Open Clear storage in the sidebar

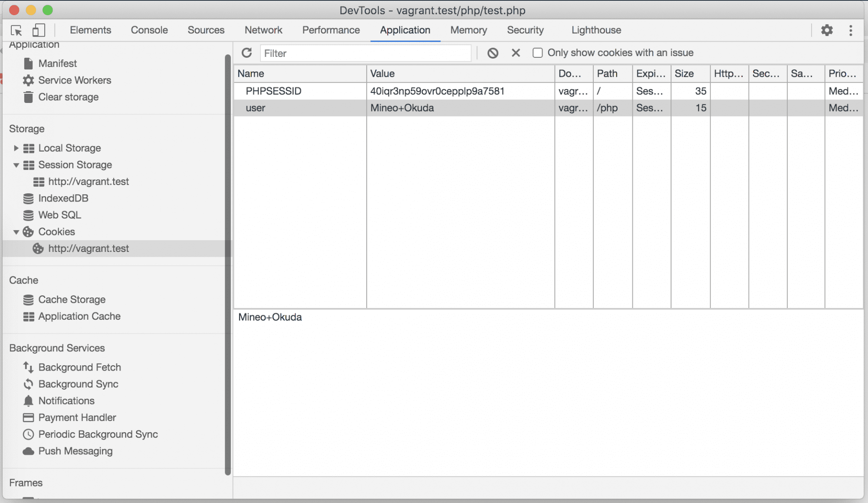[x=68, y=97]
